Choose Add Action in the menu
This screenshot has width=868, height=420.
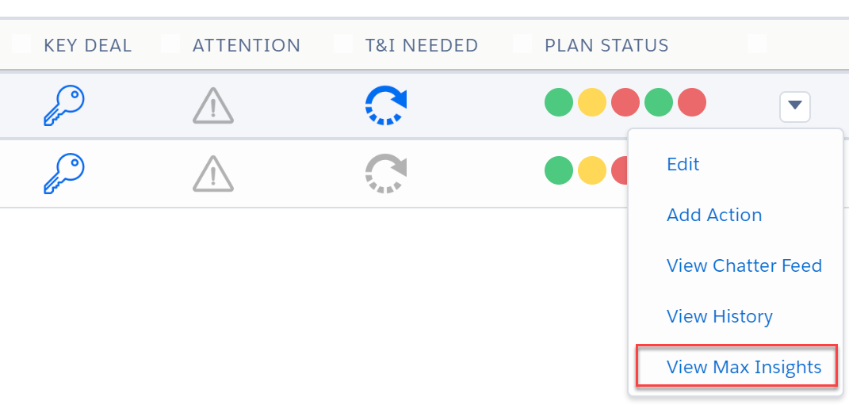tap(714, 215)
